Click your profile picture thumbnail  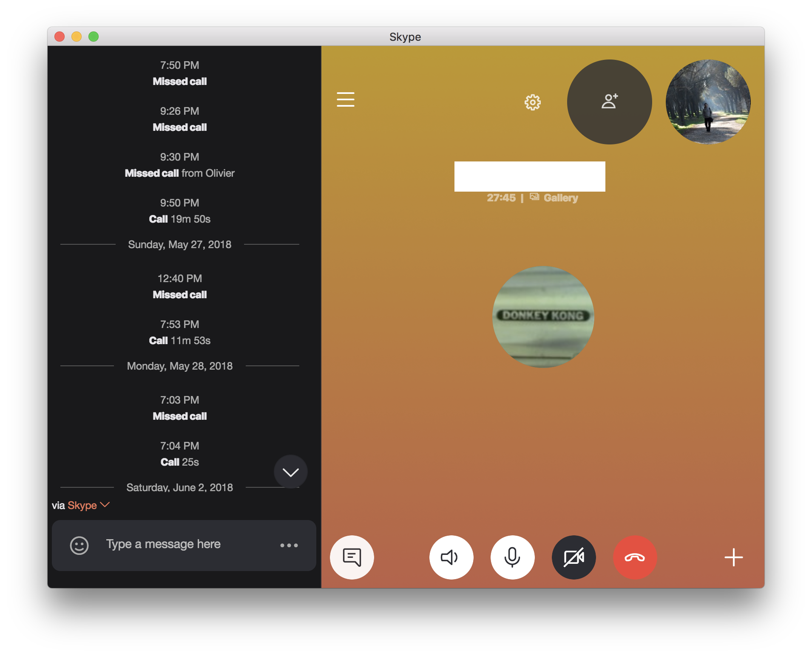click(x=708, y=102)
